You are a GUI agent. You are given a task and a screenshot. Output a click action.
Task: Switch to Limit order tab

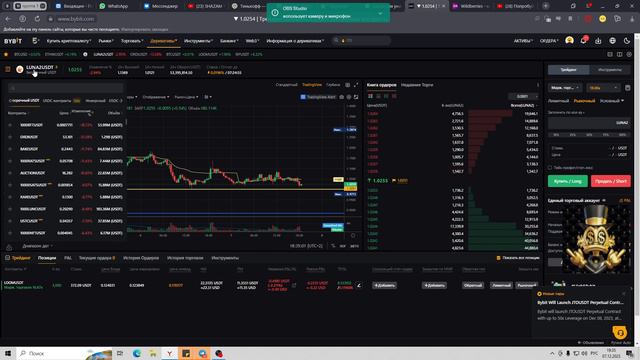(558, 101)
